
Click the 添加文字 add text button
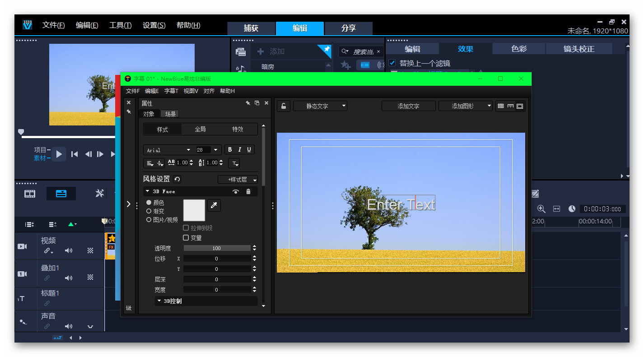(x=408, y=106)
